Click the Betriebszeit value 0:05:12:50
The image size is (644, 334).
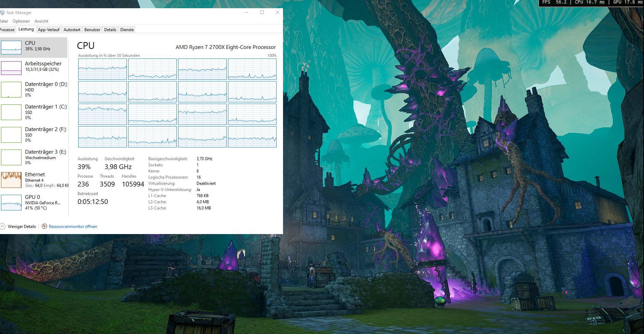coord(93,202)
